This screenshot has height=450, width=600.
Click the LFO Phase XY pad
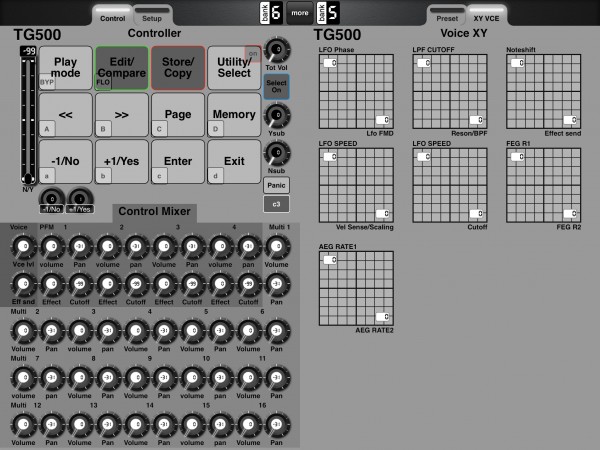click(356, 91)
